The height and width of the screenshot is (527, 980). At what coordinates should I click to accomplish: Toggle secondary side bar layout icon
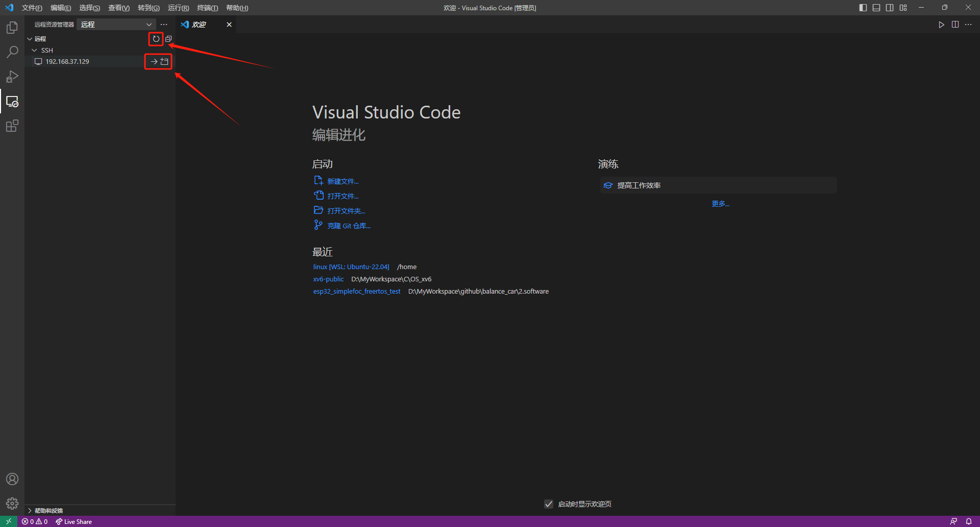pyautogui.click(x=890, y=8)
